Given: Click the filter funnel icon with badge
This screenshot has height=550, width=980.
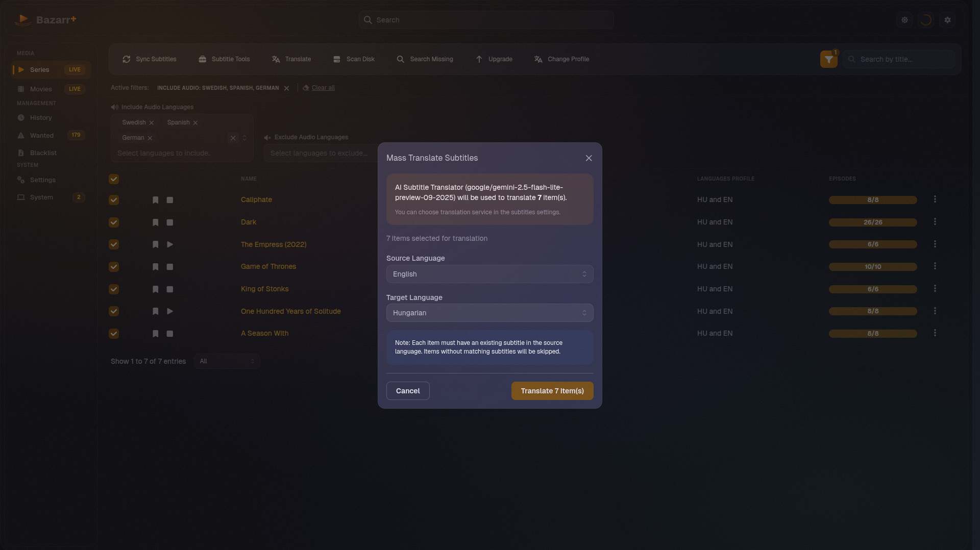Looking at the screenshot, I should click(828, 59).
